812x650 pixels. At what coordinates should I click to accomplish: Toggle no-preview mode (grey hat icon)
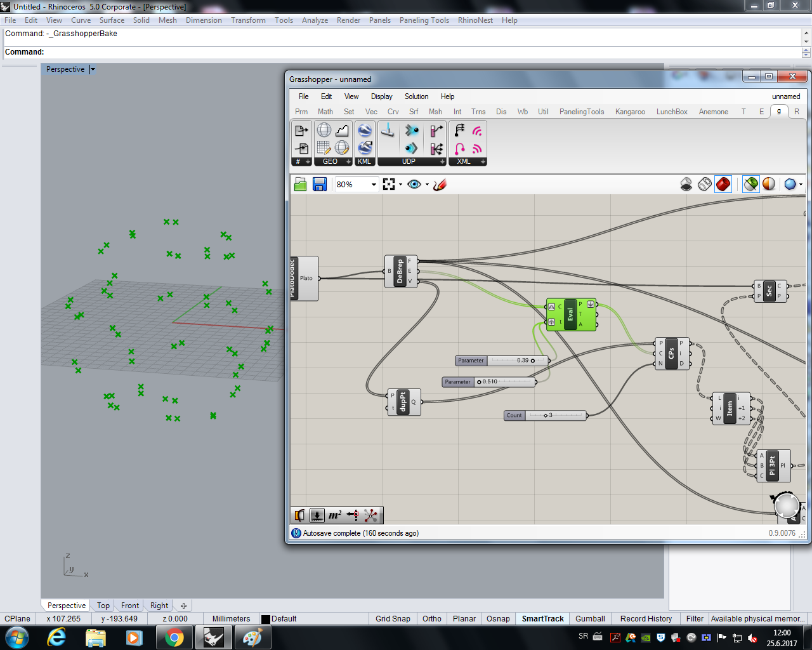(686, 184)
